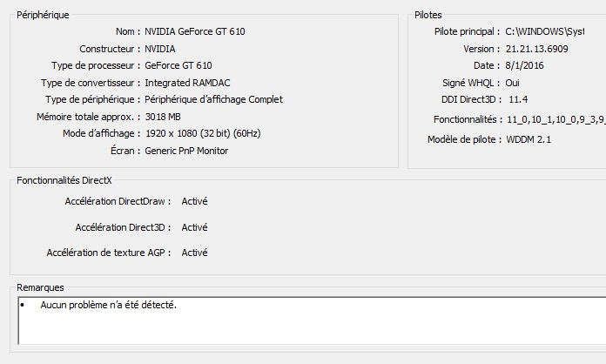Click the Aucun problème n'a été détecté text
Image resolution: width=606 pixels, height=364 pixels.
108,306
